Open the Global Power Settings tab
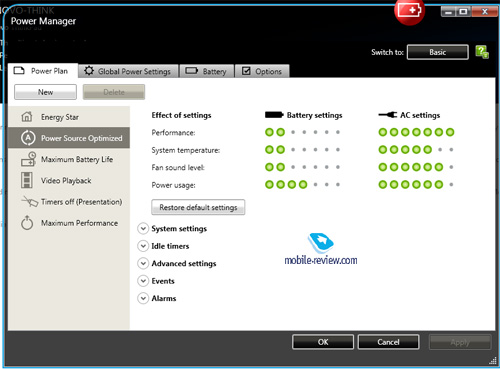 coord(128,71)
